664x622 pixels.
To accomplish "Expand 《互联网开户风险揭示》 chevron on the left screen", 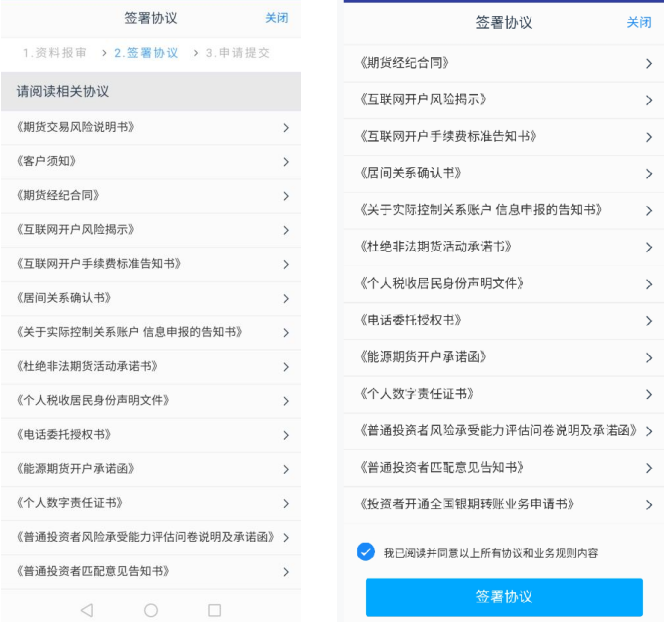I will 286,230.
